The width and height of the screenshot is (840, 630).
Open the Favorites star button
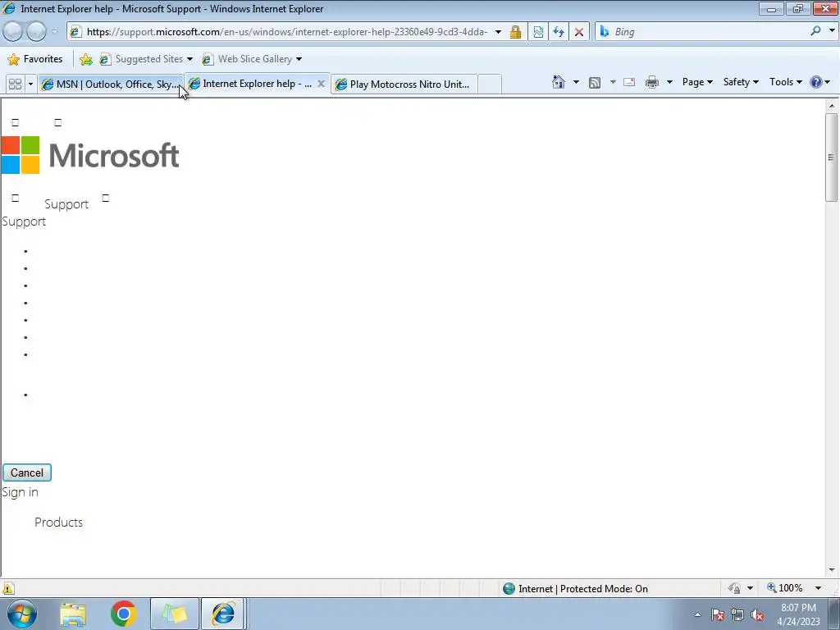pyautogui.click(x=34, y=59)
